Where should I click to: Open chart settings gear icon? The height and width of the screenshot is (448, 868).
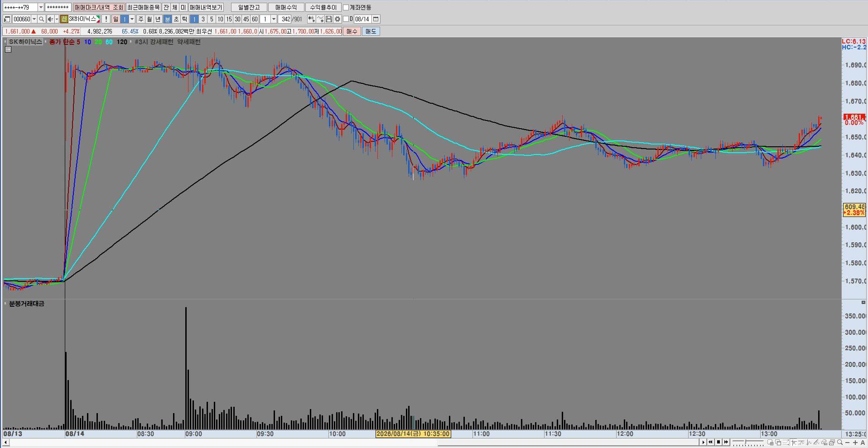pos(337,19)
